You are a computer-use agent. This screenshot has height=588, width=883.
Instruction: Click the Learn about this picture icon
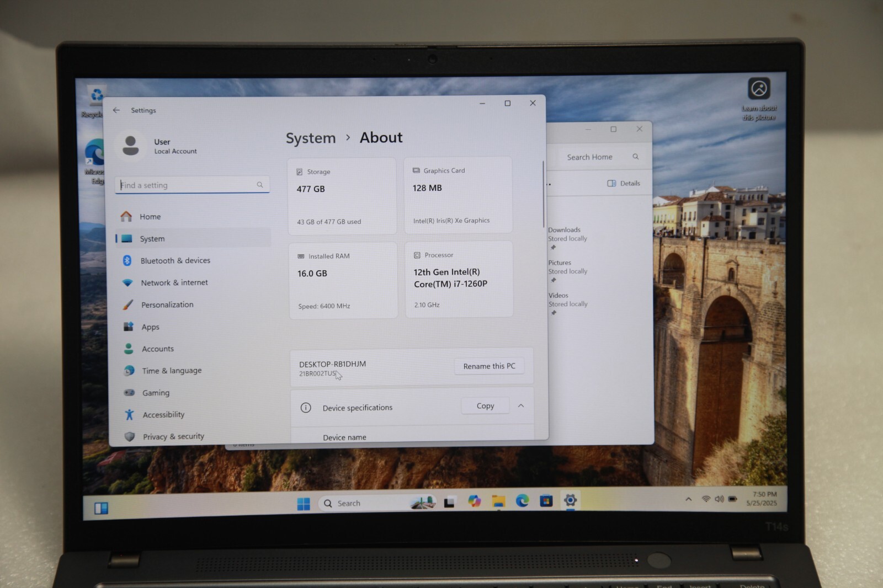click(x=759, y=99)
